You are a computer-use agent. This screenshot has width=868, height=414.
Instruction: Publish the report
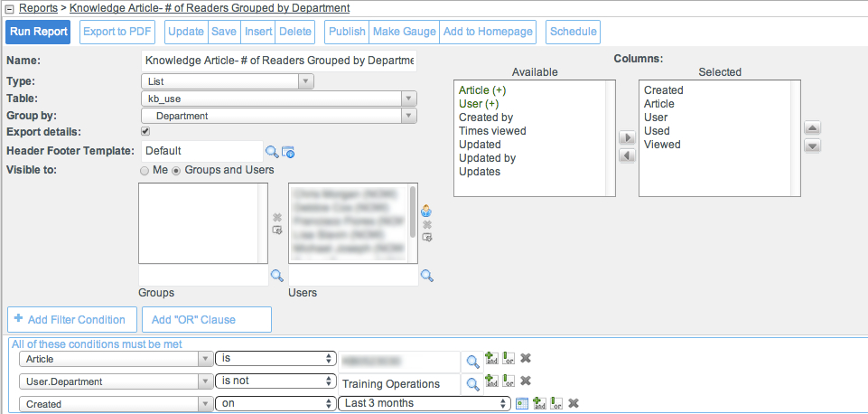tap(347, 32)
